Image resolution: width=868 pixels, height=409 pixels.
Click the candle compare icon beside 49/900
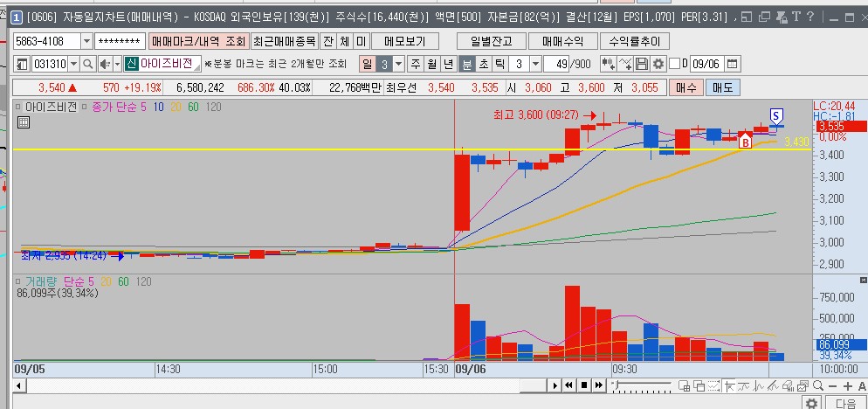click(x=609, y=65)
